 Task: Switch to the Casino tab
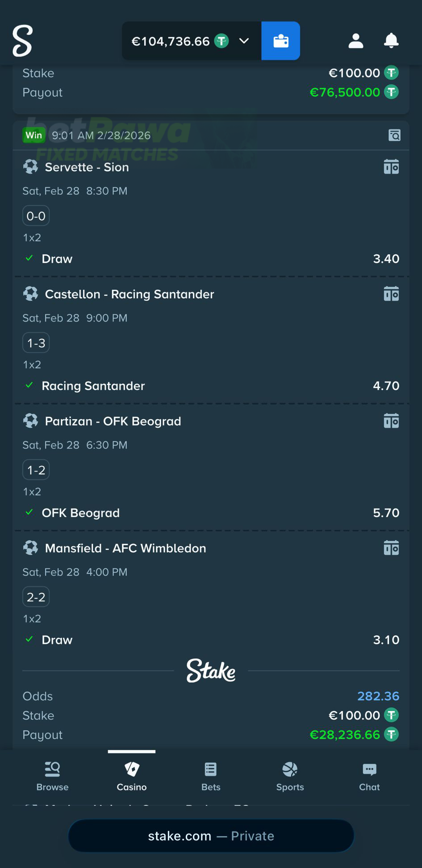132,776
